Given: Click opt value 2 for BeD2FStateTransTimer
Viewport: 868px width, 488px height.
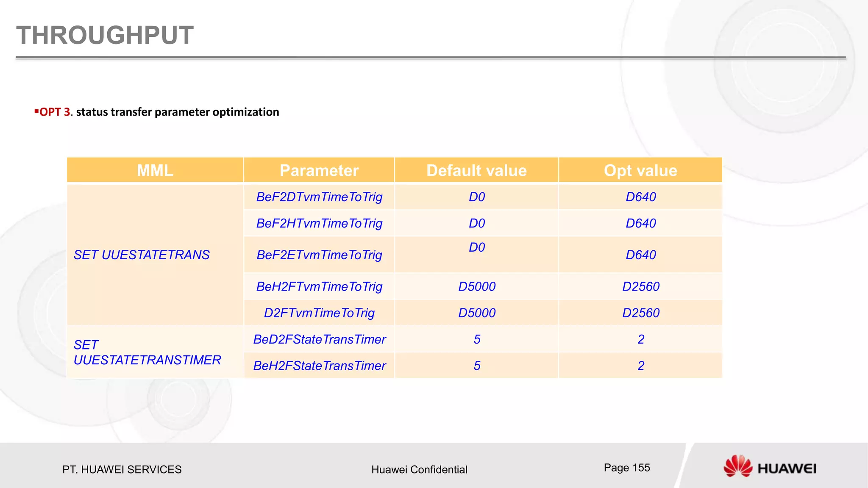Looking at the screenshot, I should [x=640, y=339].
